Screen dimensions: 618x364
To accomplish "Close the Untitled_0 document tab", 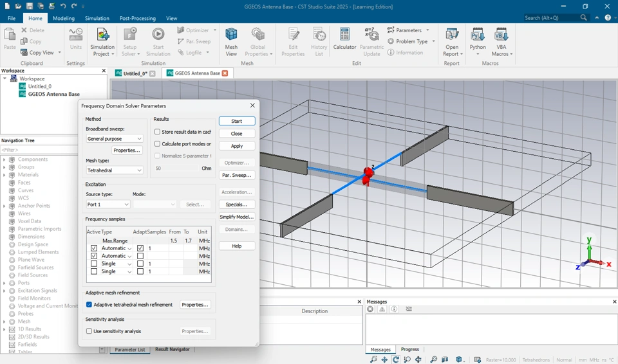I will pos(153,74).
